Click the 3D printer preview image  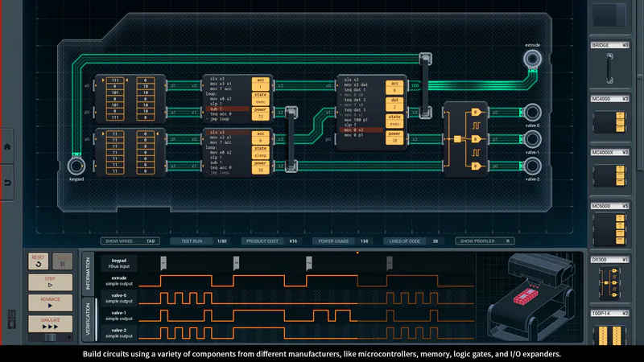[x=531, y=297]
